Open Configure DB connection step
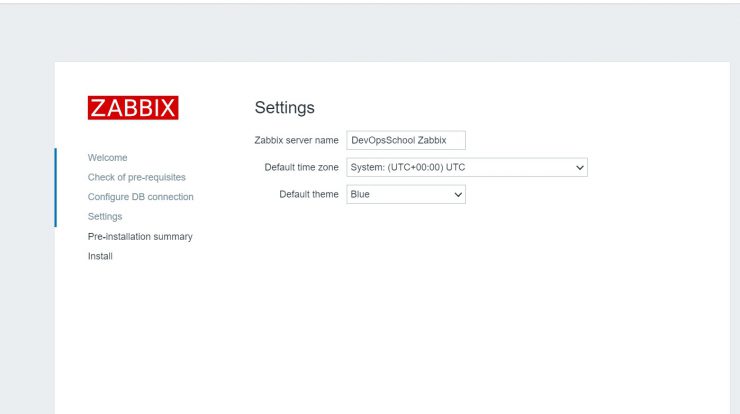The height and width of the screenshot is (414, 740). point(141,197)
